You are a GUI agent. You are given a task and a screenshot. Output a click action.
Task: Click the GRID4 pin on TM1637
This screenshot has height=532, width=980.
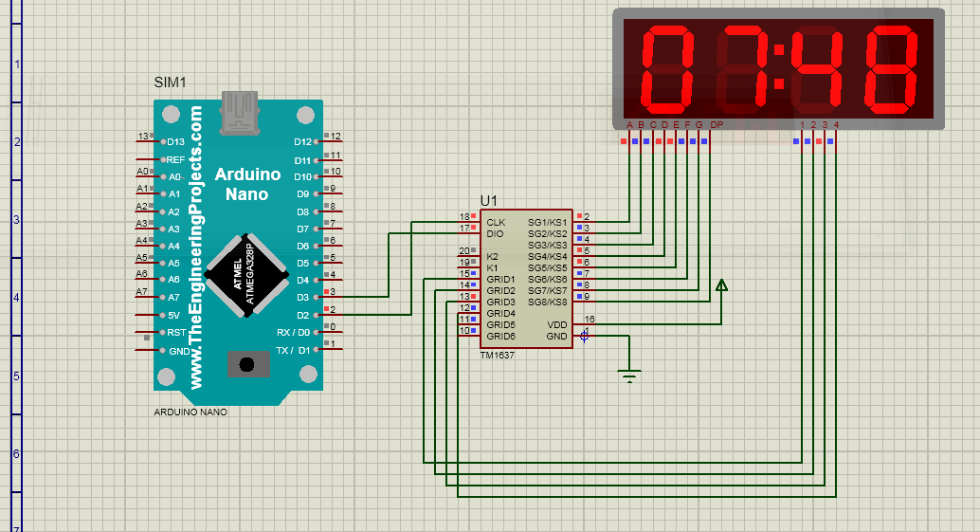(500, 313)
